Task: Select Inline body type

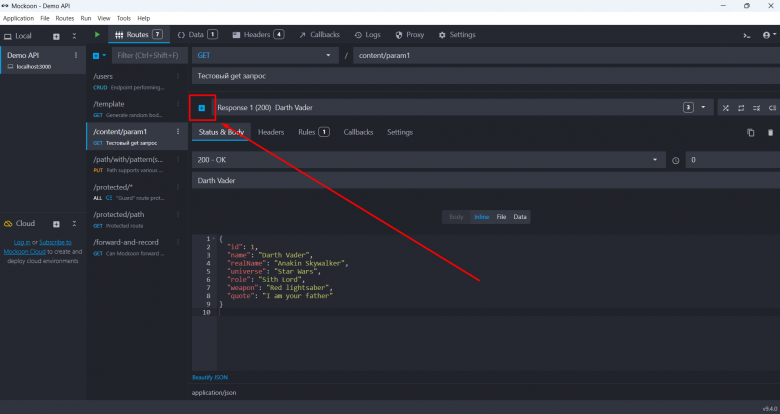Action: (x=482, y=217)
